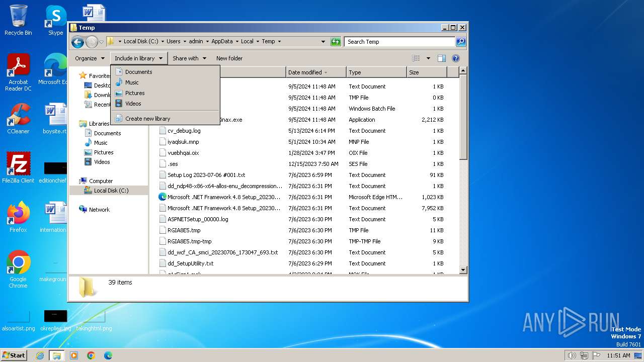Select Pictures under Libraries in sidebar
The image size is (644, 362).
[104, 152]
